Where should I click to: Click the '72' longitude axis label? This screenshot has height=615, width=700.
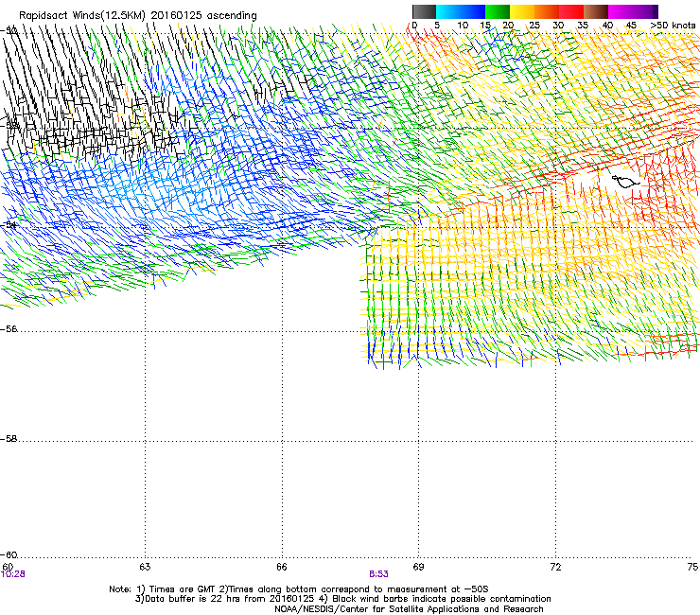555,567
